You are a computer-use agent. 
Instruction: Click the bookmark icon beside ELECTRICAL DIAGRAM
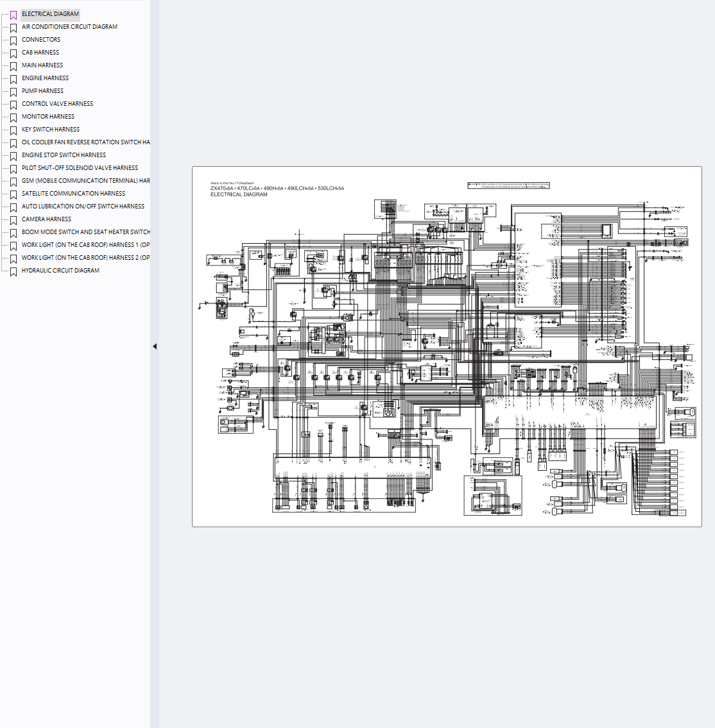[13, 15]
